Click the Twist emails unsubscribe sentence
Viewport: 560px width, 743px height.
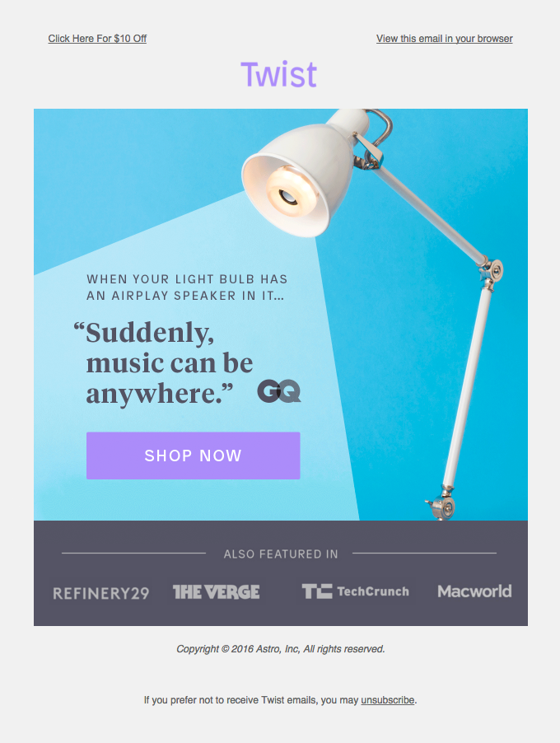coord(281,700)
